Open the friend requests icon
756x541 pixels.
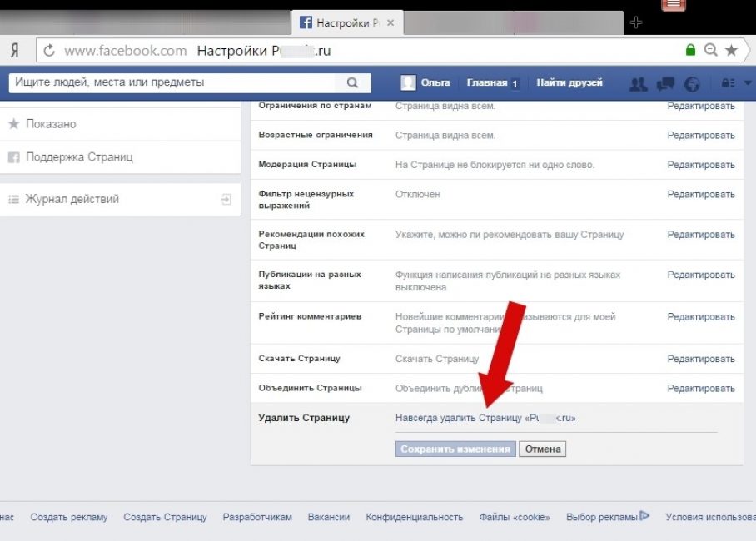pyautogui.click(x=639, y=84)
